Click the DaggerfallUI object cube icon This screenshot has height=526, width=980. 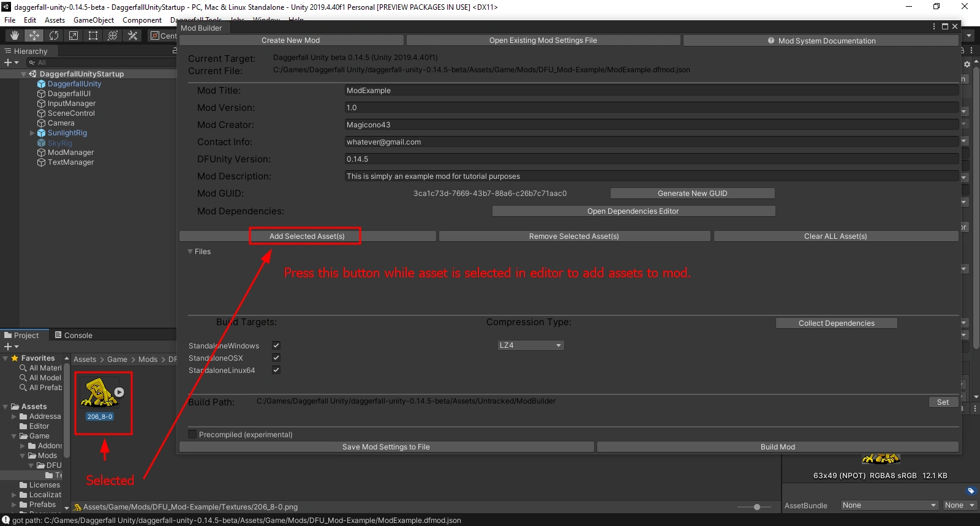42,94
